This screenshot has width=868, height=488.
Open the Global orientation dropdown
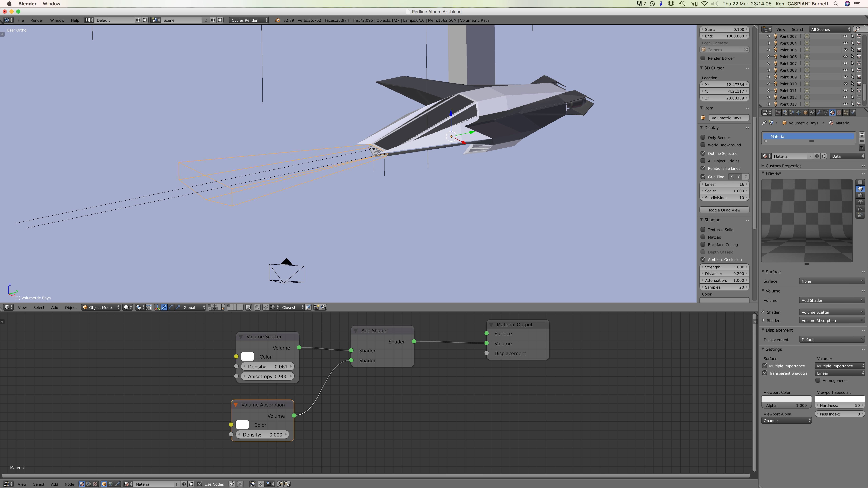pyautogui.click(x=194, y=308)
